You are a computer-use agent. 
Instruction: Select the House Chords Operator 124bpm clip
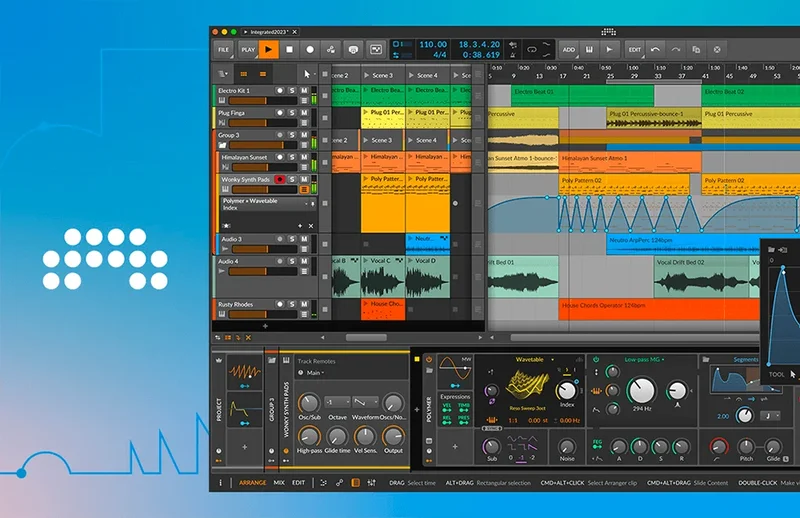[x=659, y=309]
